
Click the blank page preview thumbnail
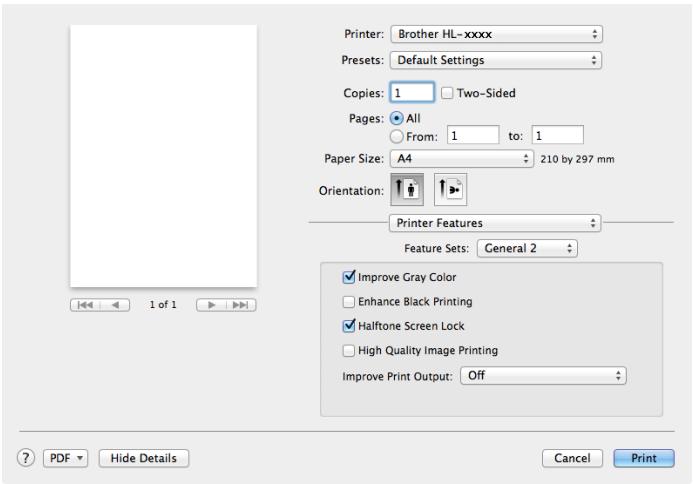coord(164,156)
